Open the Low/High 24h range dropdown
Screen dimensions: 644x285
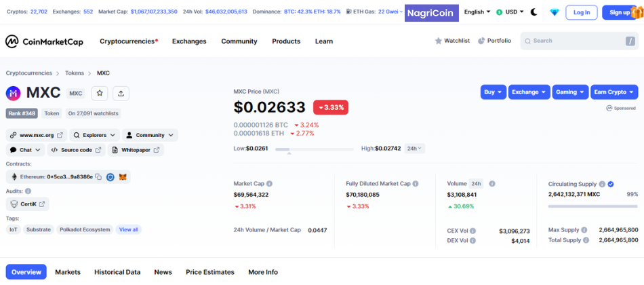click(414, 149)
